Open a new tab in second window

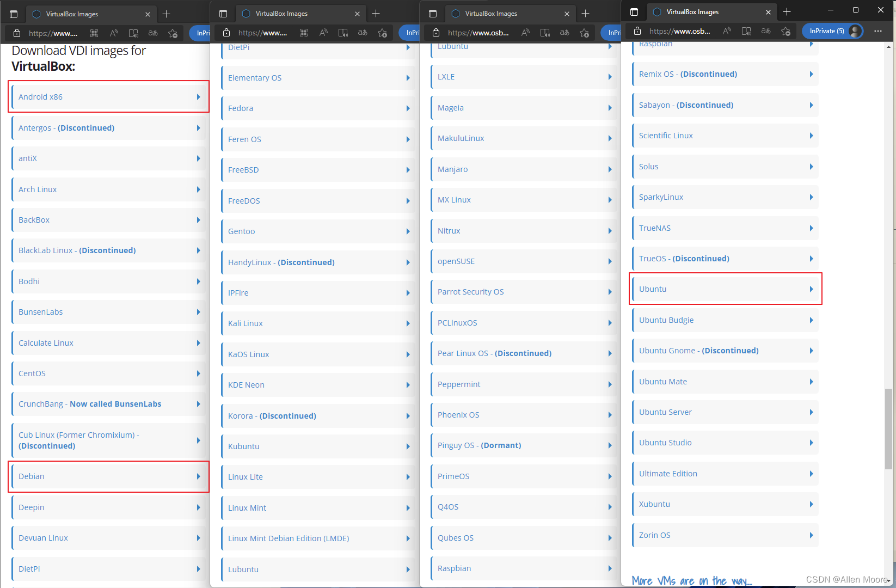click(x=376, y=14)
